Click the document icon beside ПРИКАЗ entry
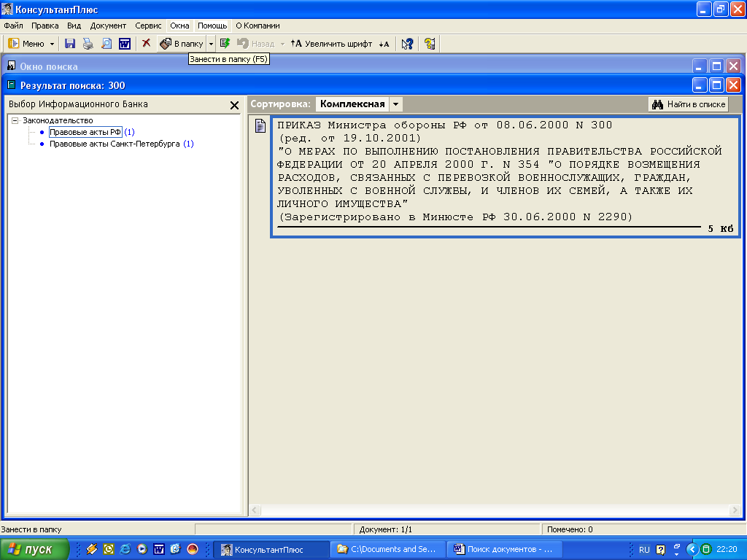 pyautogui.click(x=260, y=125)
